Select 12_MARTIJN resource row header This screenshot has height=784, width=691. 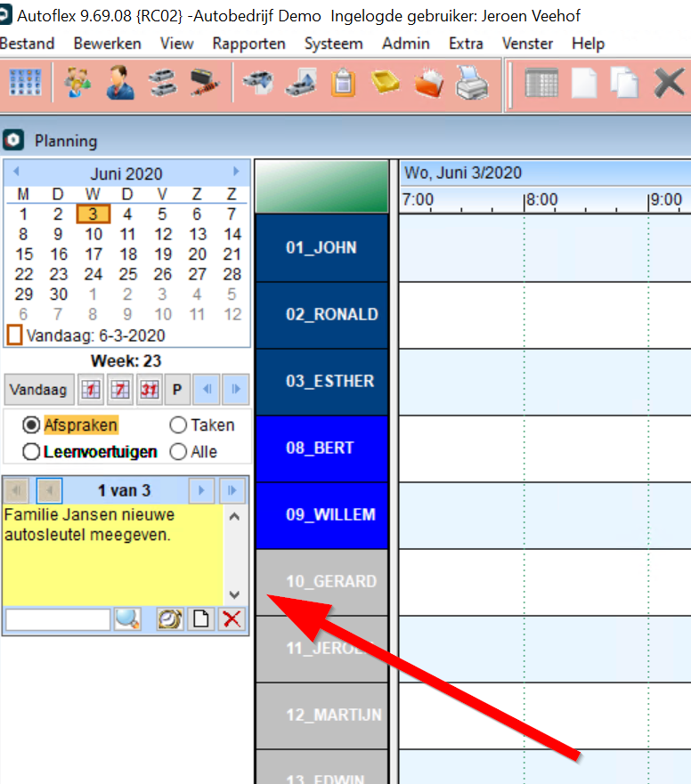[x=321, y=715]
